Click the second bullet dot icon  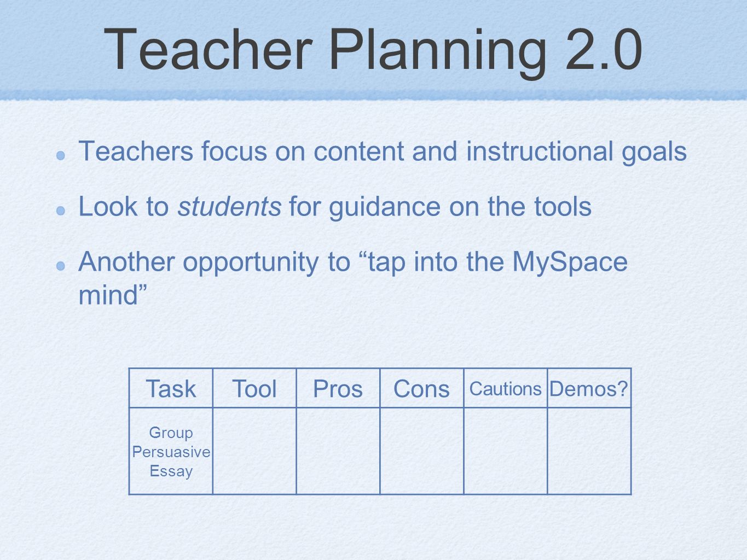tap(62, 210)
